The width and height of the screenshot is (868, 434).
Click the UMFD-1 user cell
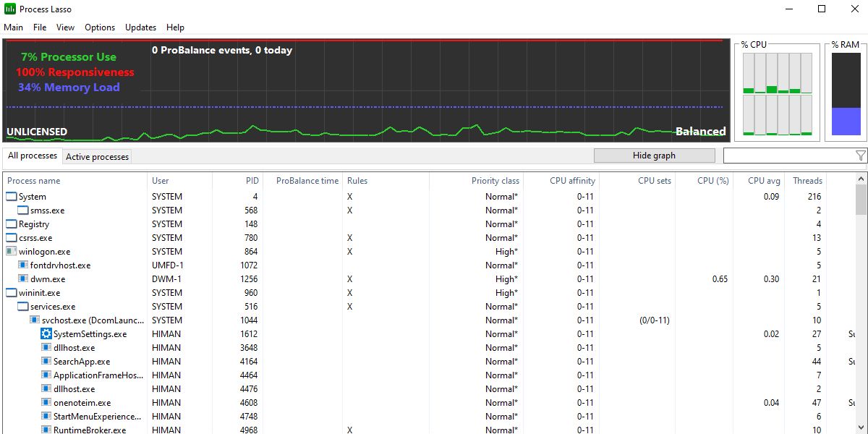point(166,265)
